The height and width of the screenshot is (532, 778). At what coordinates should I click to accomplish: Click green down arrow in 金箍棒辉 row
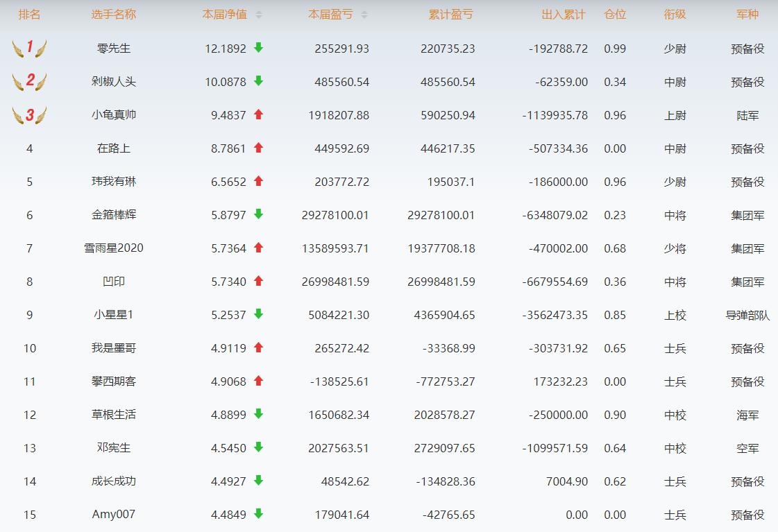tap(259, 215)
